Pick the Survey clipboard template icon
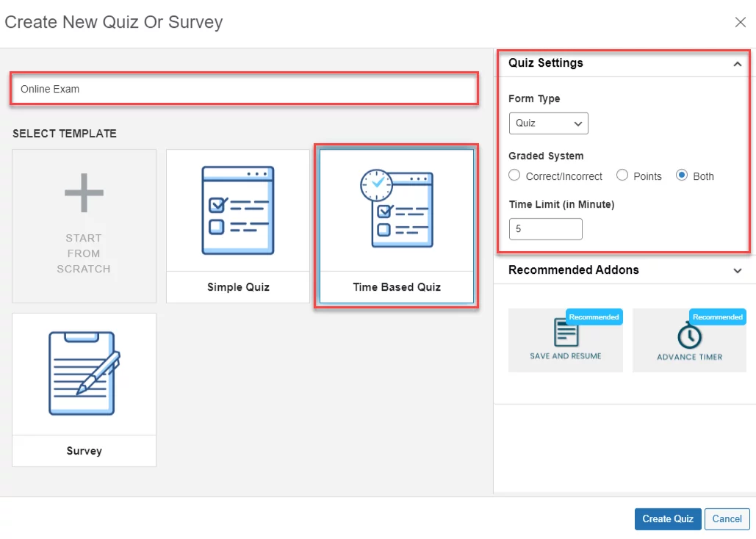 [84, 373]
